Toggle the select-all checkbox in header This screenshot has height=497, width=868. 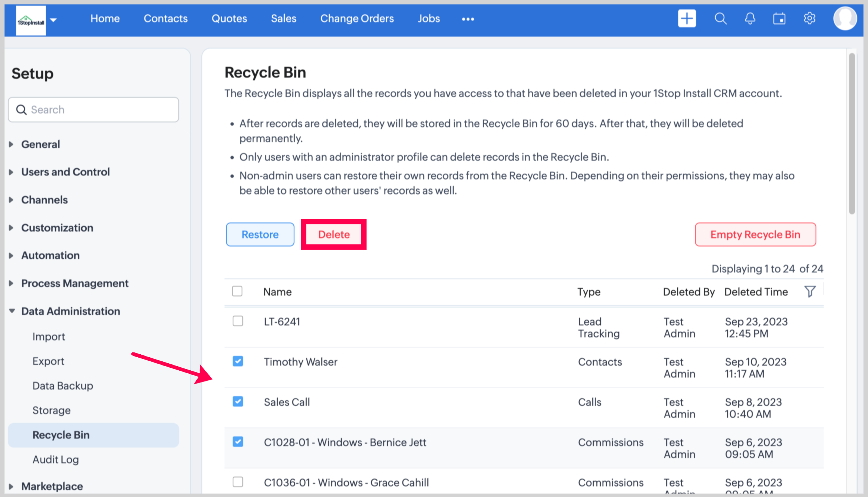tap(237, 291)
